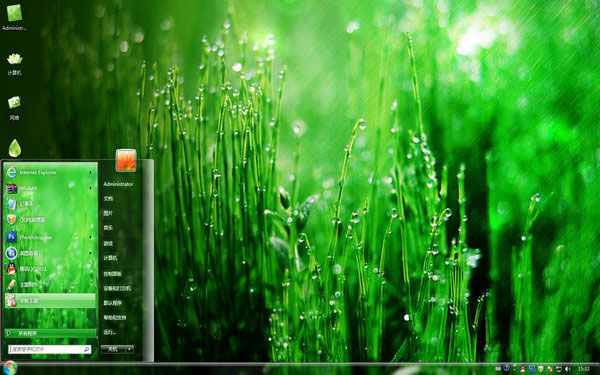Viewport: 600px width, 375px height.
Task: Open the 15:32 taskbar clock
Action: click(x=584, y=369)
